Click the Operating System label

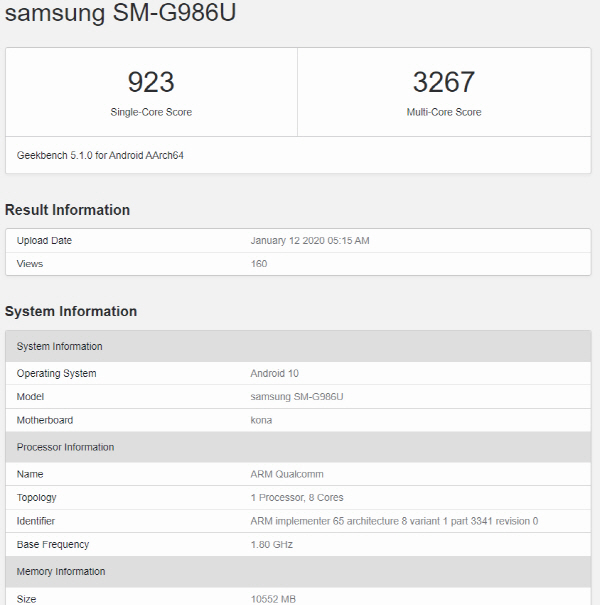56,373
